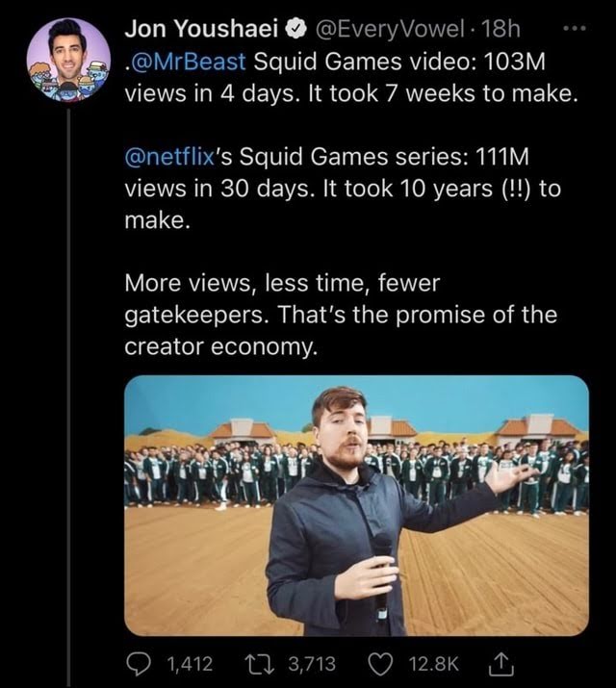The height and width of the screenshot is (688, 616).
Task: Click the verified badge next to Youshaei
Action: click(296, 30)
